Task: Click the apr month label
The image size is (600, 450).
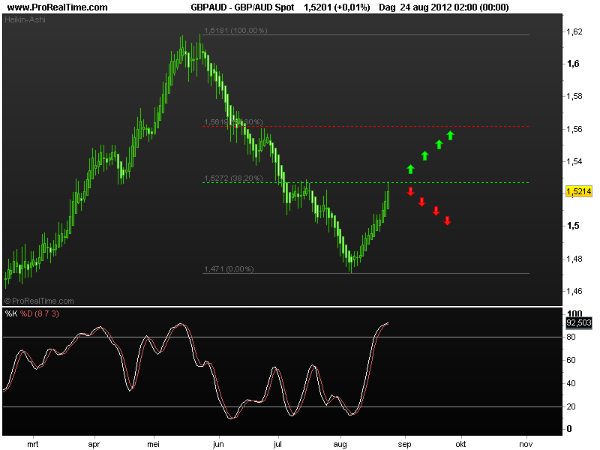Action: coord(94,444)
